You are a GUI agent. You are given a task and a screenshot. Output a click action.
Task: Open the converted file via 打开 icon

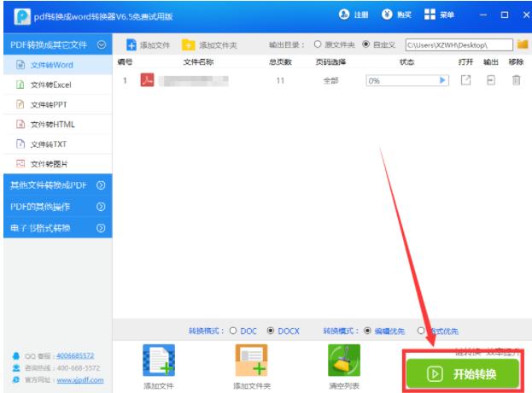(x=465, y=80)
